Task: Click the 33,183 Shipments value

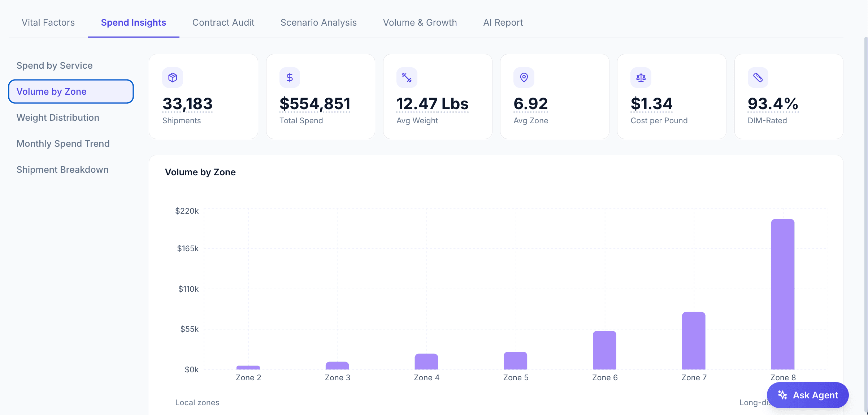Action: click(187, 104)
